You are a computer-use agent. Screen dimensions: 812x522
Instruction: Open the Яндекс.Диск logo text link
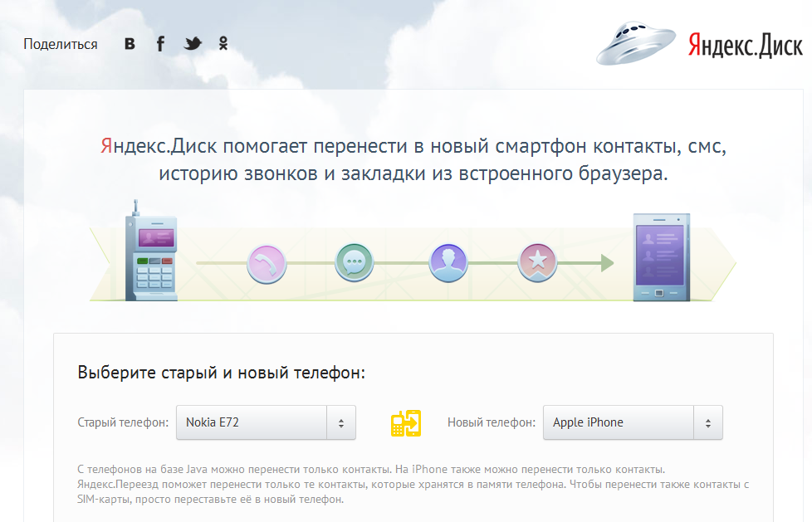pos(745,45)
